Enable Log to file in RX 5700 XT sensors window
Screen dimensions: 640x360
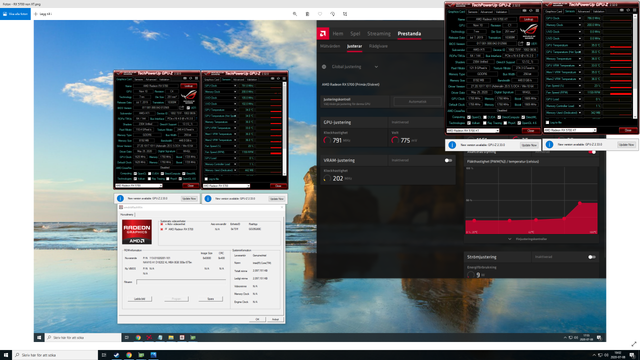tap(548, 122)
